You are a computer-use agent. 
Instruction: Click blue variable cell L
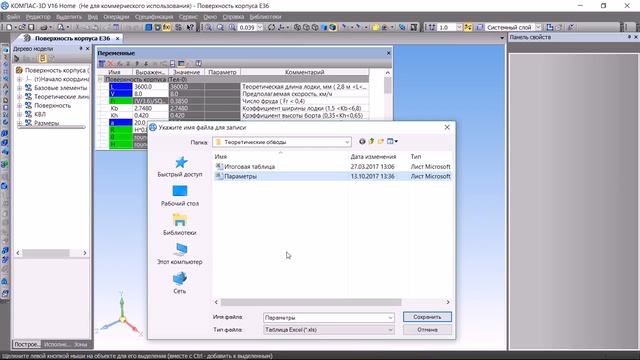click(121, 87)
